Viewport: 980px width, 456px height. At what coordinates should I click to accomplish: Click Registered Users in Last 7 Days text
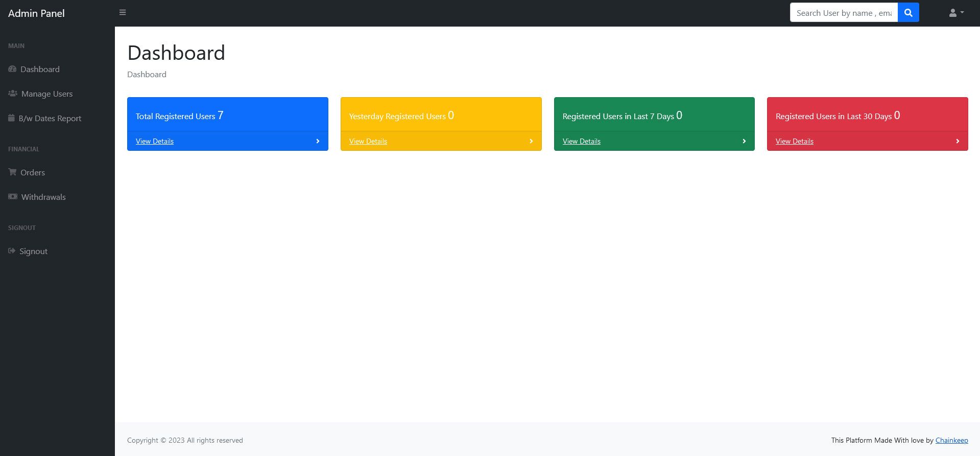(x=622, y=116)
